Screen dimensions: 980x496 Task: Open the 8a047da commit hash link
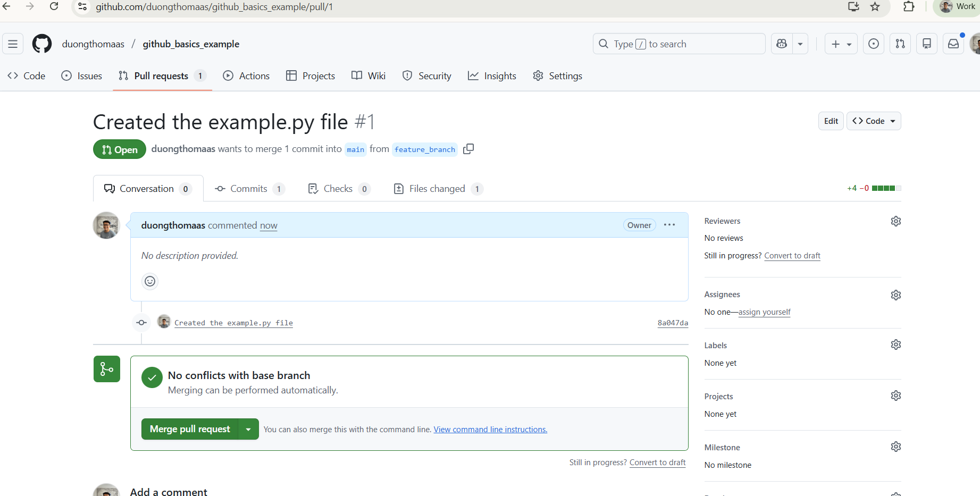click(673, 323)
